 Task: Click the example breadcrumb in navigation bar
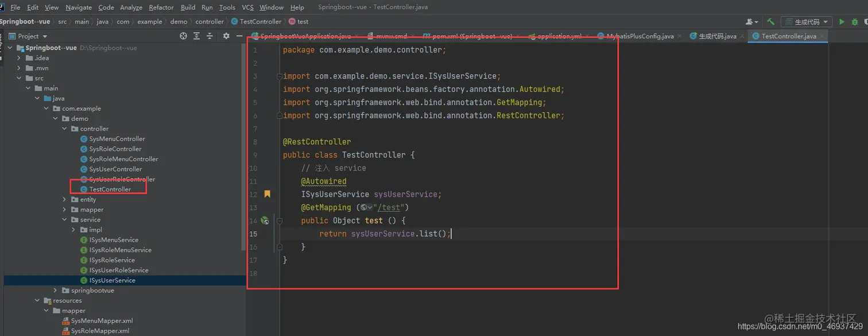149,21
